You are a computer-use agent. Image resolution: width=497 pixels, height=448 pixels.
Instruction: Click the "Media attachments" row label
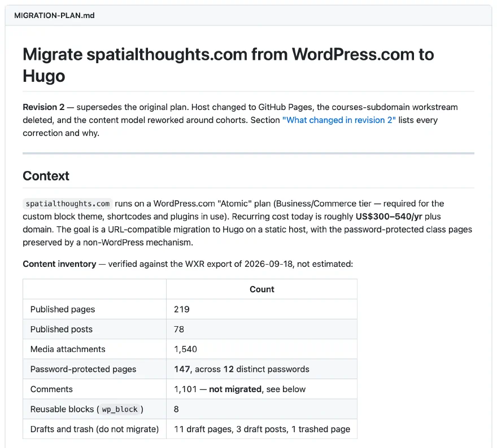click(68, 349)
